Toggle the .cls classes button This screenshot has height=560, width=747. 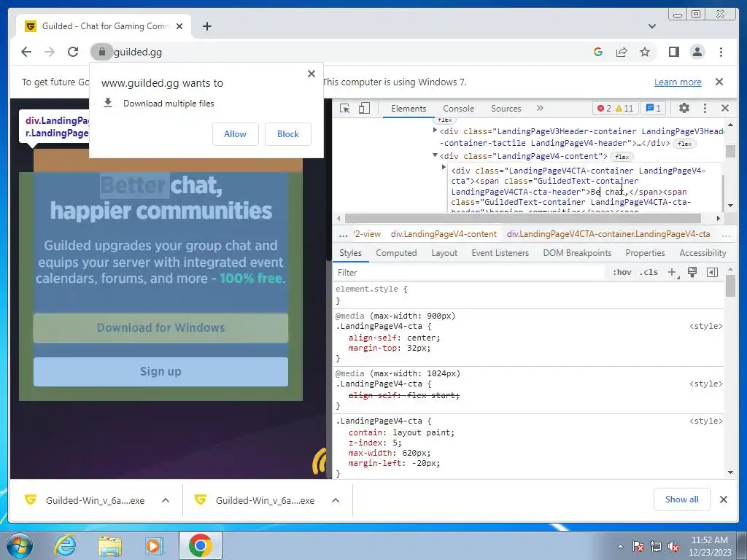pos(649,273)
